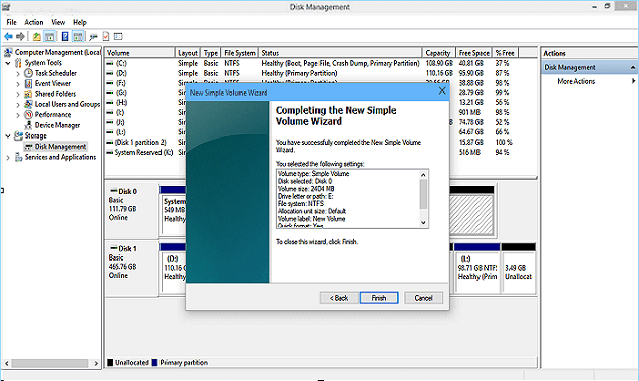Click the Device Manager icon in tree
The width and height of the screenshot is (639, 381).
tap(28, 125)
